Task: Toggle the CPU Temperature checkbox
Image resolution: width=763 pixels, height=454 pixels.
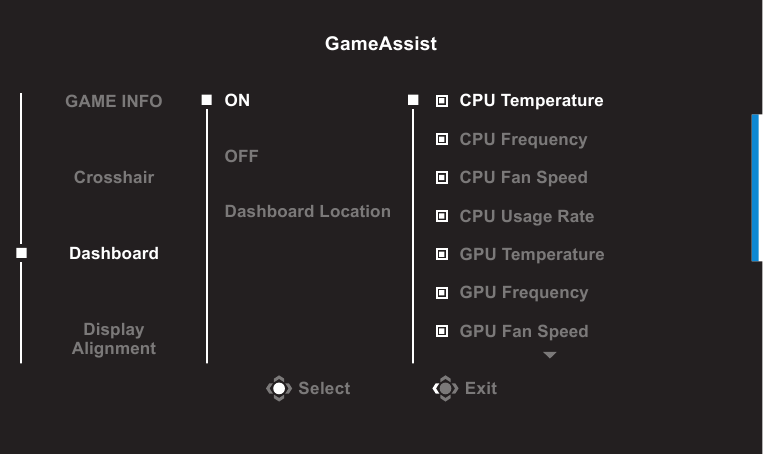Action: pos(442,101)
